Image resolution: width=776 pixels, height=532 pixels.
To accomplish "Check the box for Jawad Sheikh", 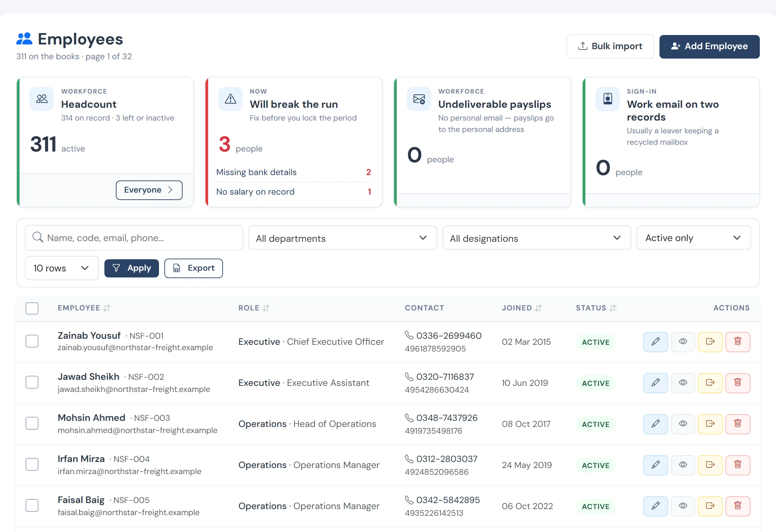I will pos(32,382).
